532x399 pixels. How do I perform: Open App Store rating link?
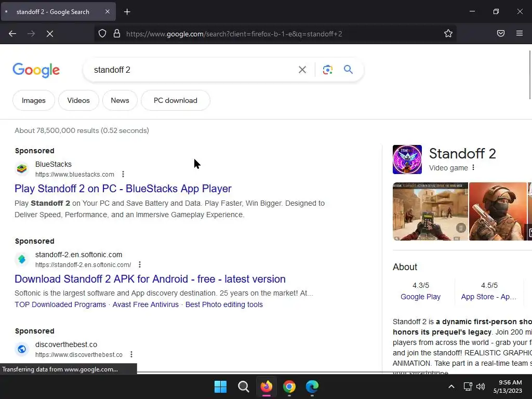pos(488,297)
